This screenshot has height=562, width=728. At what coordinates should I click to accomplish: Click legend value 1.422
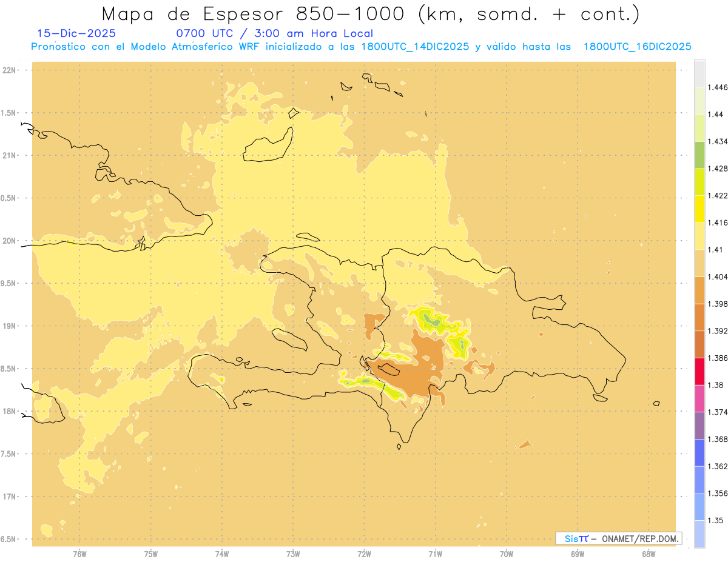[x=718, y=195]
